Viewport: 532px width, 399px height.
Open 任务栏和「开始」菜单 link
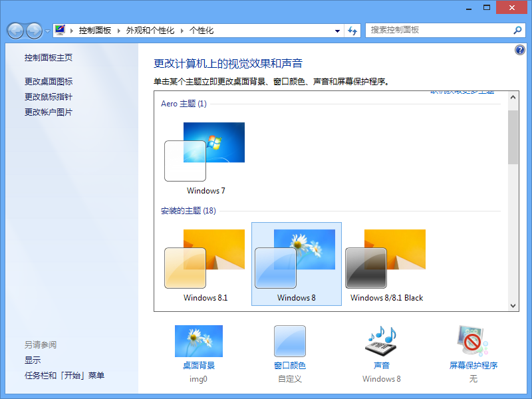tap(65, 375)
